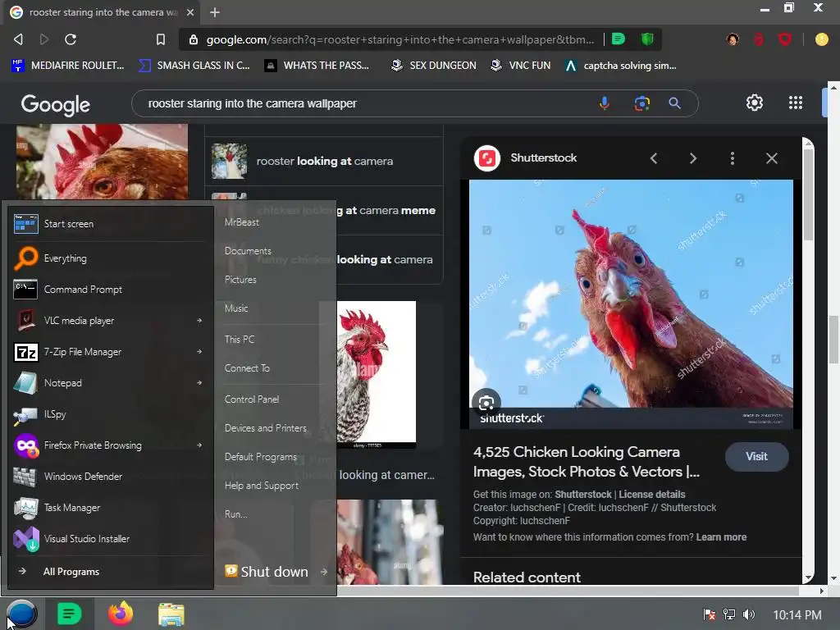This screenshot has height=630, width=840.
Task: Open green notes app on taskbar
Action: point(69,614)
